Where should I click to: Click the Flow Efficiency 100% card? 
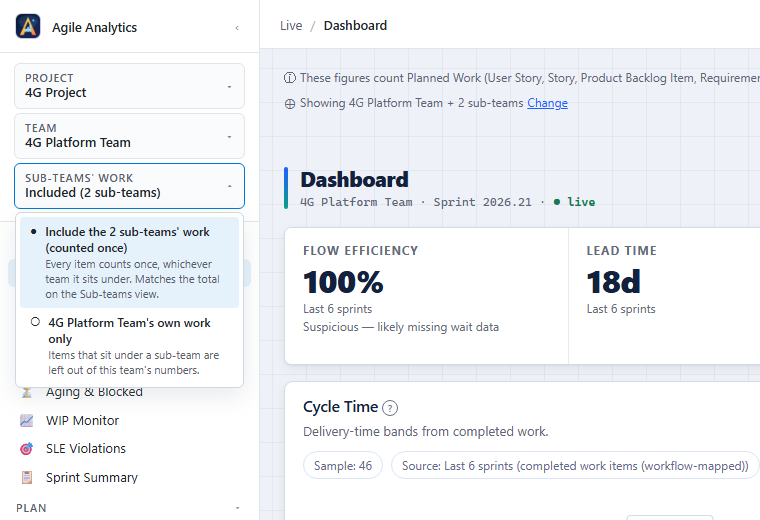click(x=427, y=296)
